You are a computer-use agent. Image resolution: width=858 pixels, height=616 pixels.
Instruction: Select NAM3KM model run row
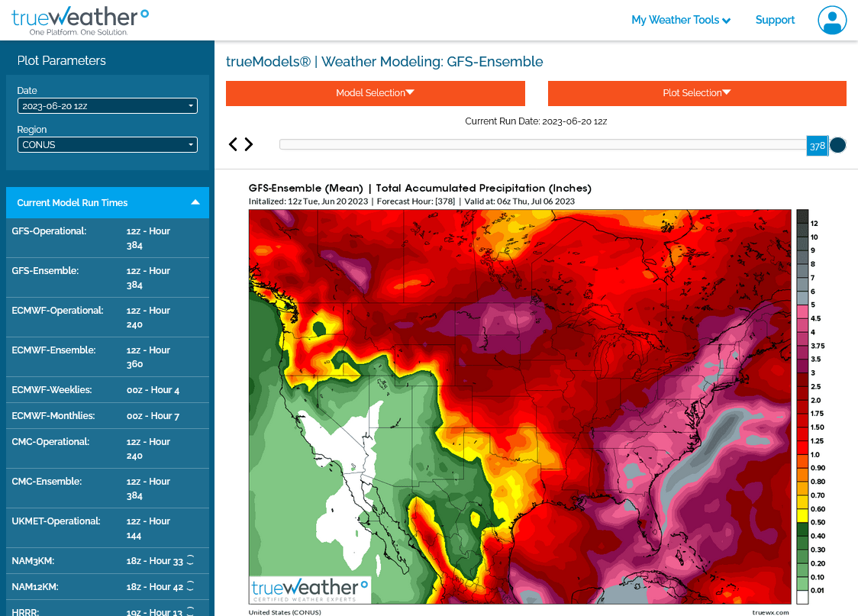pos(107,561)
